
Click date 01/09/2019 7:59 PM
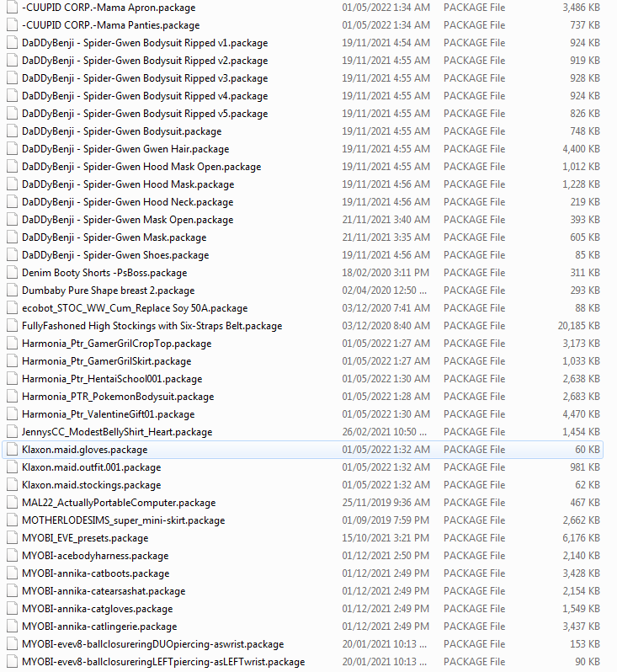pyautogui.click(x=386, y=520)
